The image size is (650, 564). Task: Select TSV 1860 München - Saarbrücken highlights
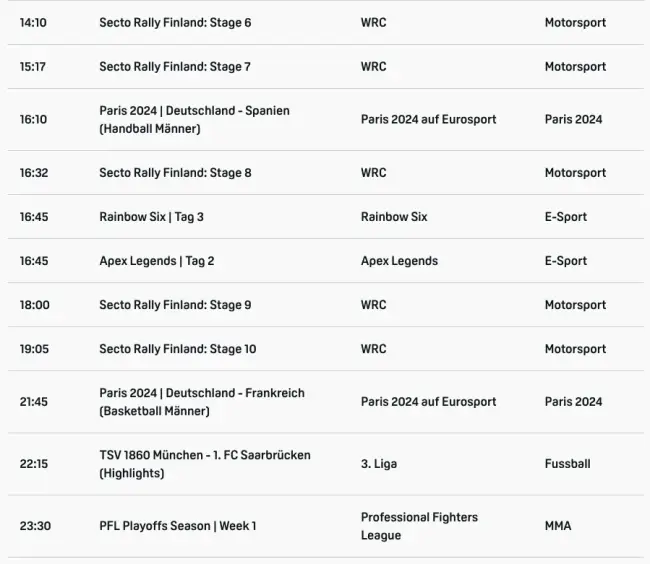point(204,464)
